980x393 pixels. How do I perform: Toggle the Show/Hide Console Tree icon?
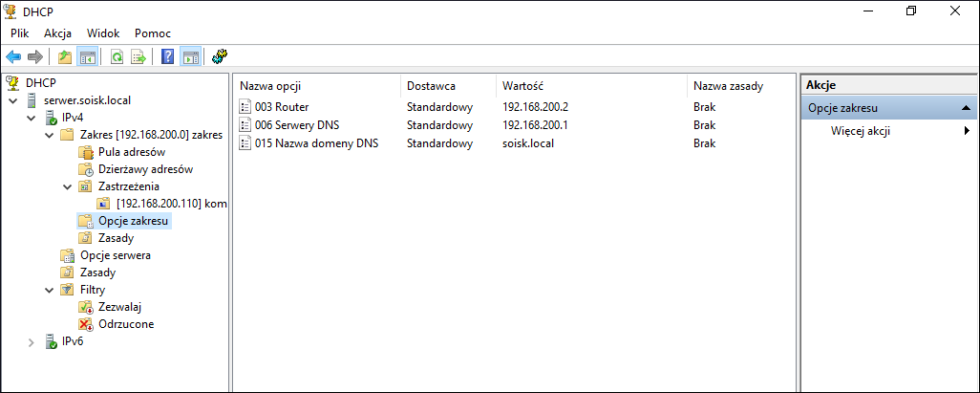point(87,57)
